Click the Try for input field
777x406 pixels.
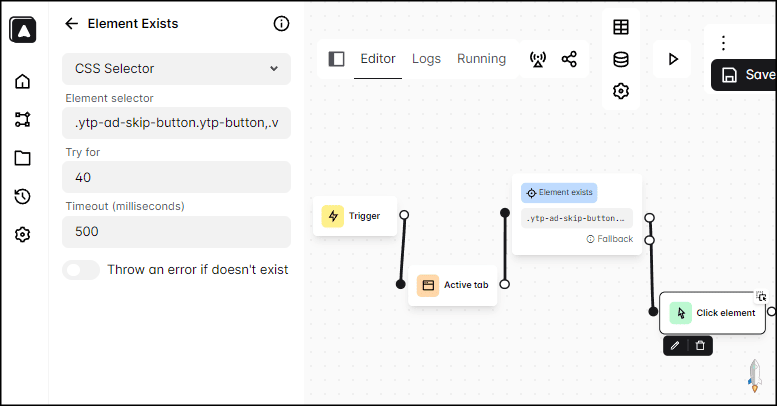pyautogui.click(x=176, y=177)
